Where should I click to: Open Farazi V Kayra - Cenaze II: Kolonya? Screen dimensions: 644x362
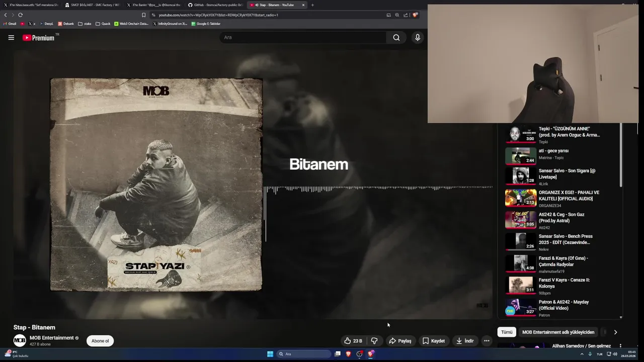(558, 286)
